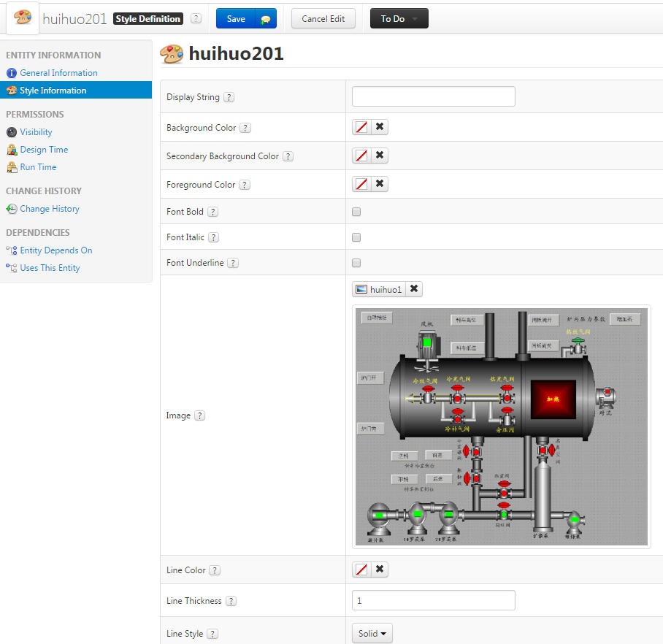Focus the Line Thickness input field
This screenshot has width=663, height=644.
click(434, 600)
